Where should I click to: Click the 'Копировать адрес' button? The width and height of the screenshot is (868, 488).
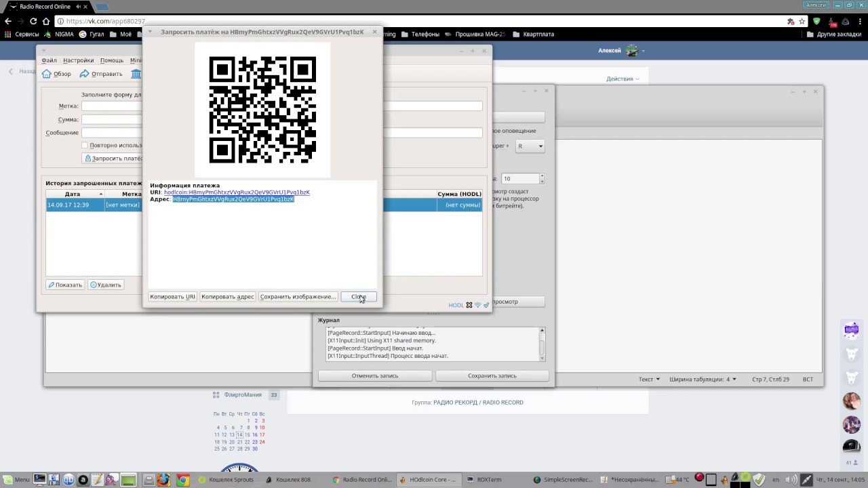click(x=228, y=297)
